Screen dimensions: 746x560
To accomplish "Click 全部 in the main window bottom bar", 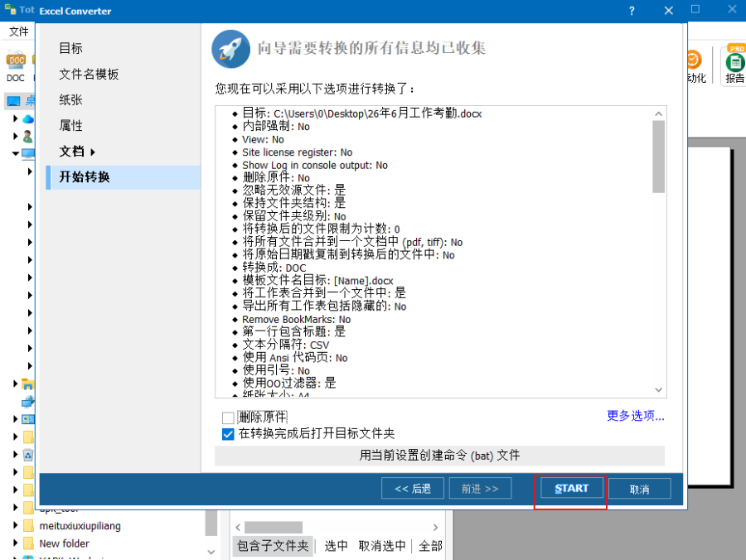I will coord(430,546).
